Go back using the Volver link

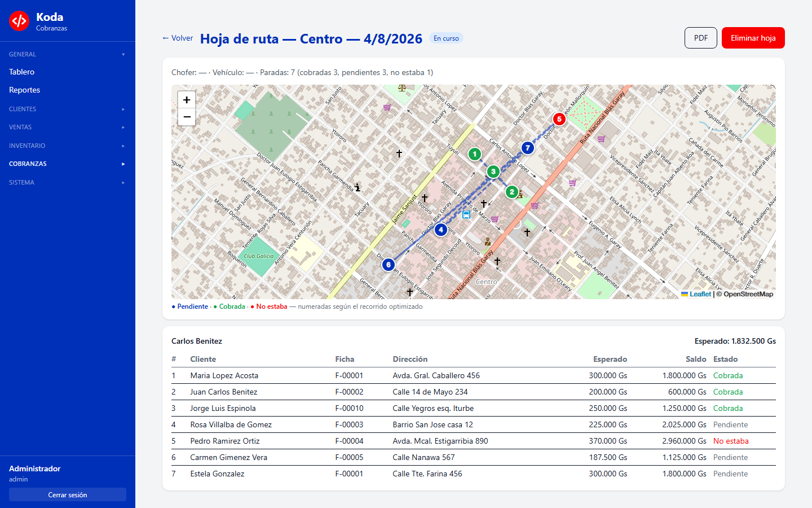pos(178,38)
